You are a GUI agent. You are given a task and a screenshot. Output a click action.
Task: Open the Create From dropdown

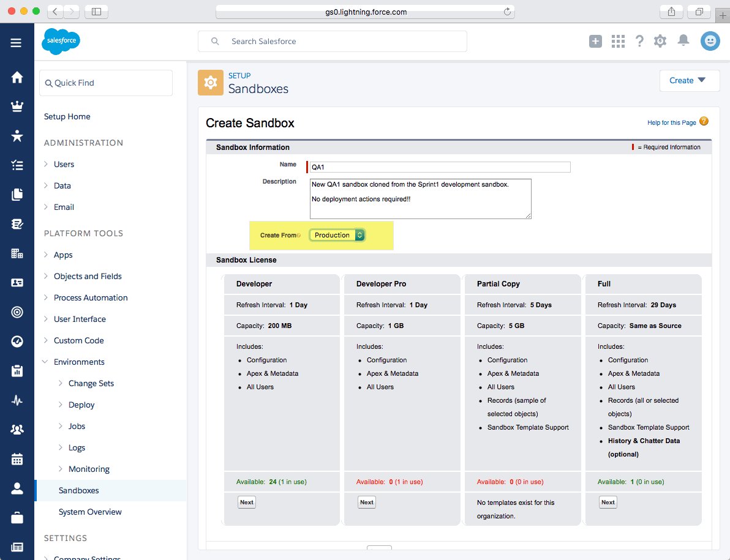click(337, 236)
